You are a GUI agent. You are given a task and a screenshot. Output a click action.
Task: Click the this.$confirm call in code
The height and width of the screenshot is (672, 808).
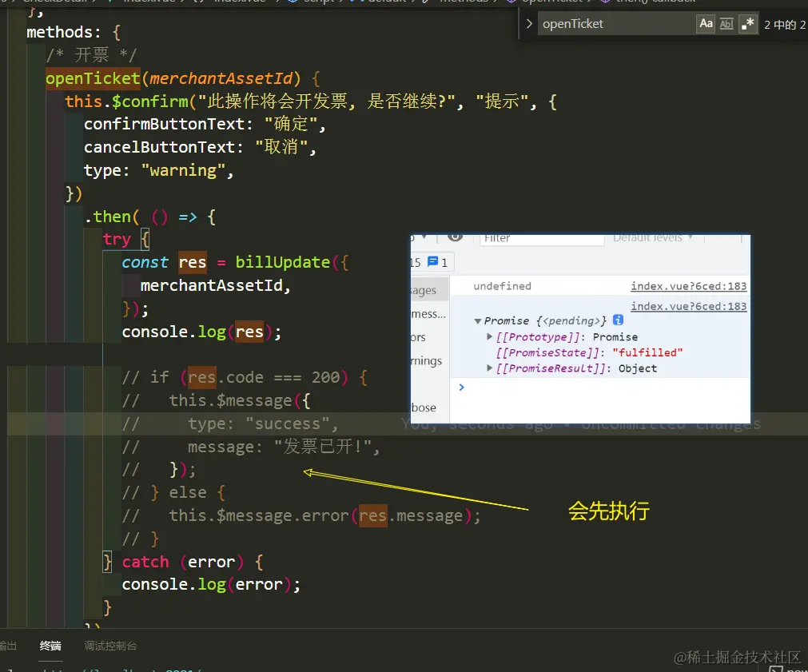click(x=127, y=101)
